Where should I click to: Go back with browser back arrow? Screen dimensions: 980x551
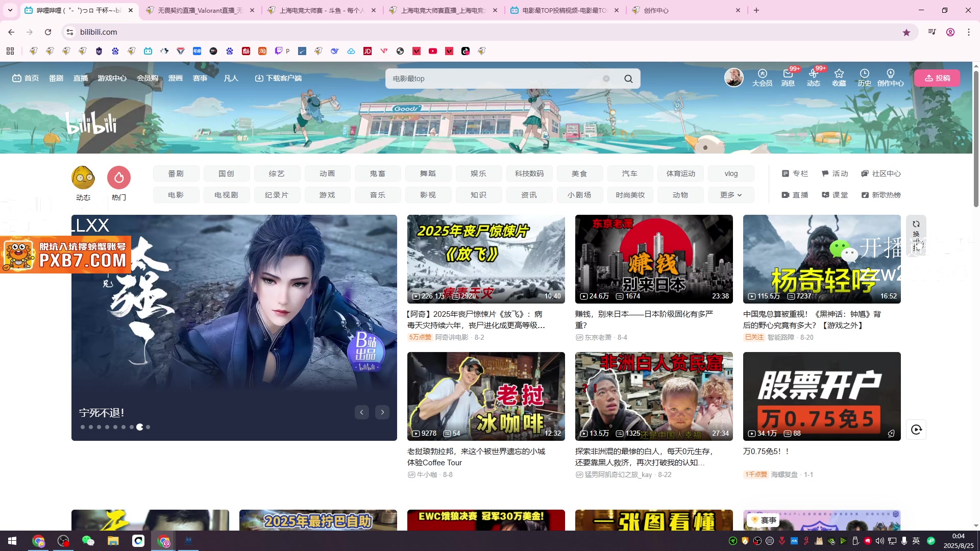pyautogui.click(x=11, y=32)
